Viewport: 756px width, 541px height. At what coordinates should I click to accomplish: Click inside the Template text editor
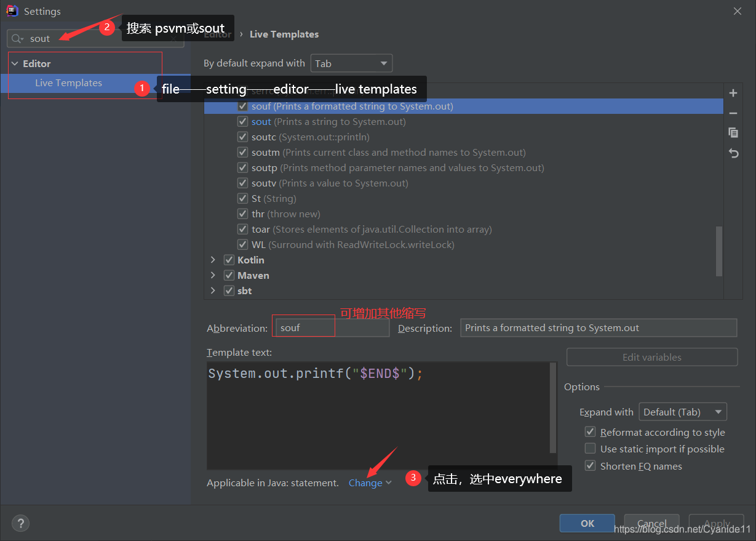pyautogui.click(x=378, y=415)
